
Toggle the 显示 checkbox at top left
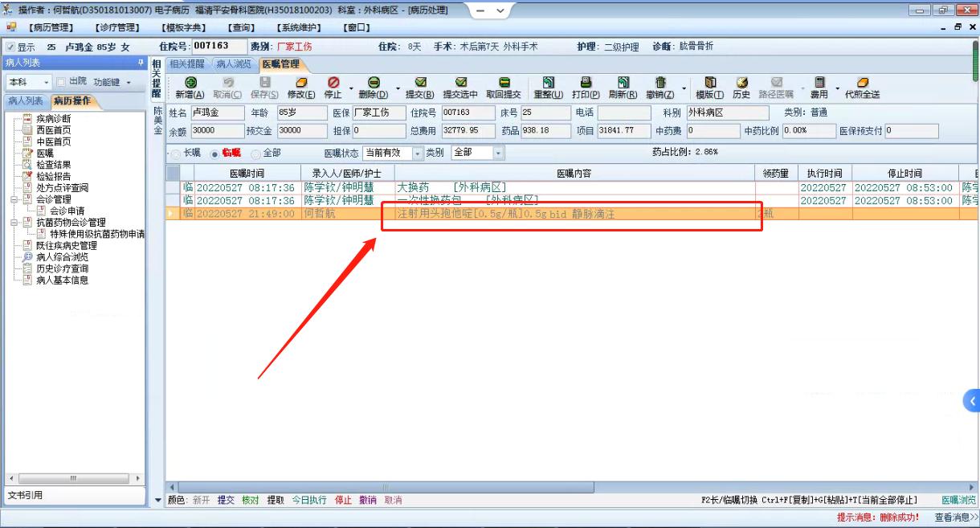(x=11, y=47)
